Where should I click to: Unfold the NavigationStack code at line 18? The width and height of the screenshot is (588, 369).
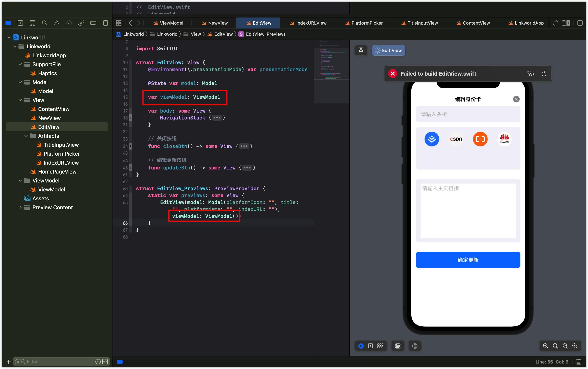[x=217, y=118]
